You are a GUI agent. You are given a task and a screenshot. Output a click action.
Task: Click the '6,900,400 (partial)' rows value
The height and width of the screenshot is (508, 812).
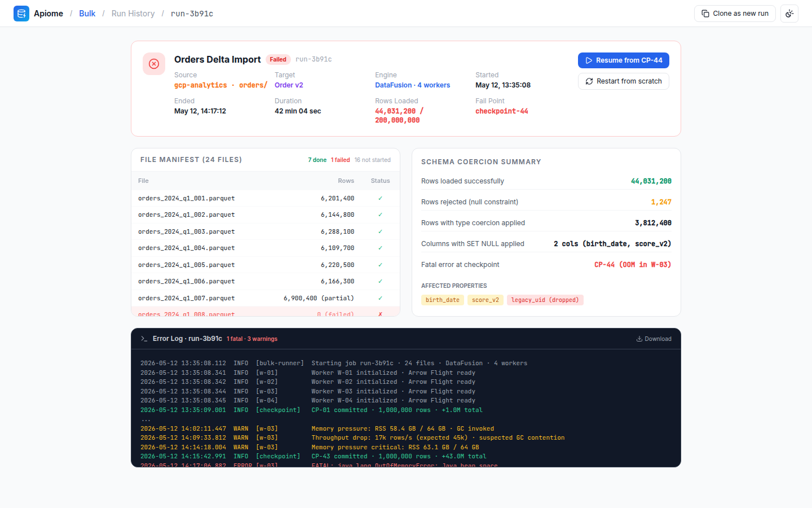pyautogui.click(x=319, y=298)
